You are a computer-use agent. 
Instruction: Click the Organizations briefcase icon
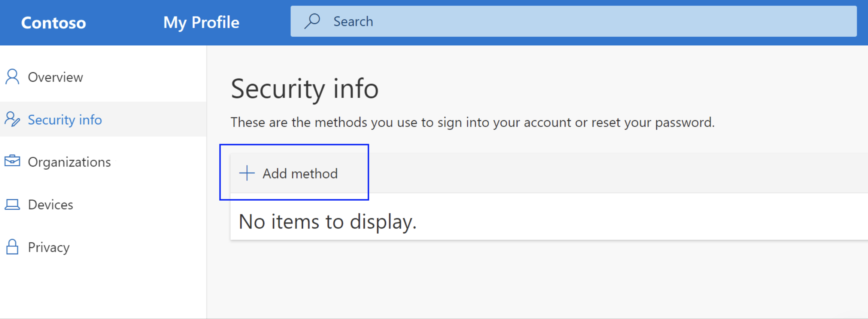pos(12,161)
